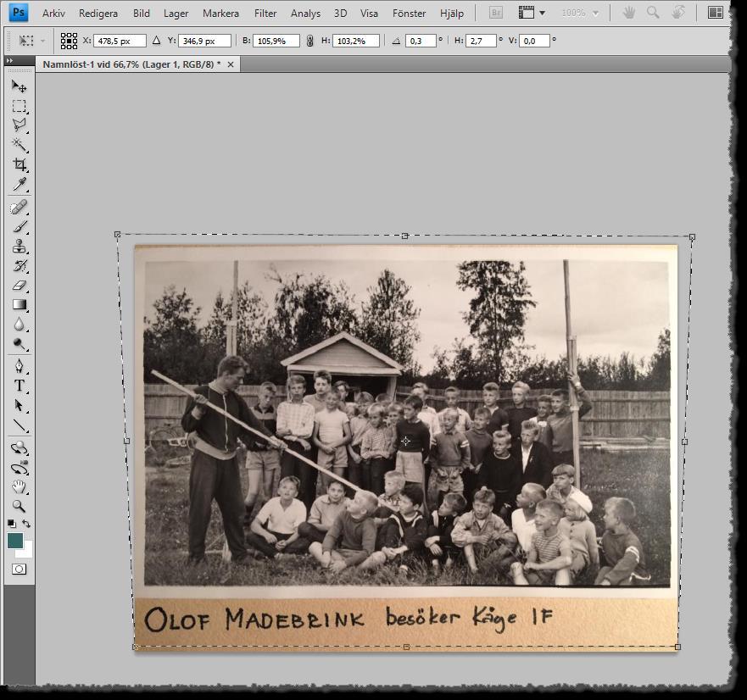This screenshot has width=747, height=700.
Task: Open the white background color picker
Action: click(x=26, y=551)
